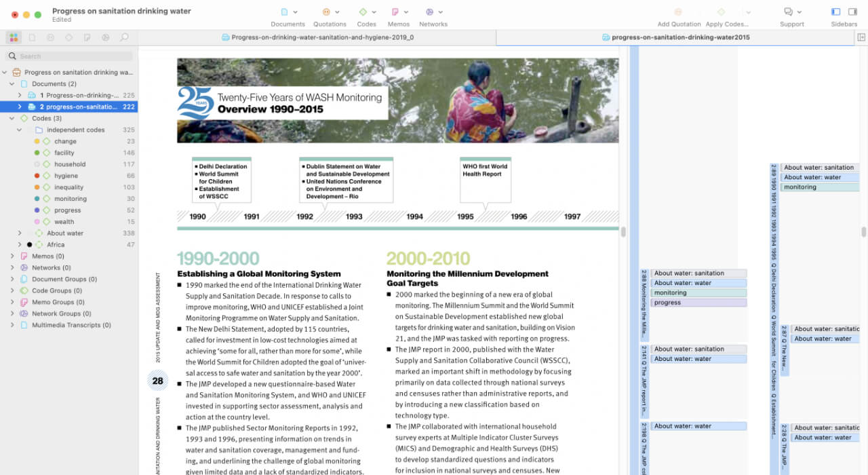Switch navigator to search view icon

pos(124,37)
